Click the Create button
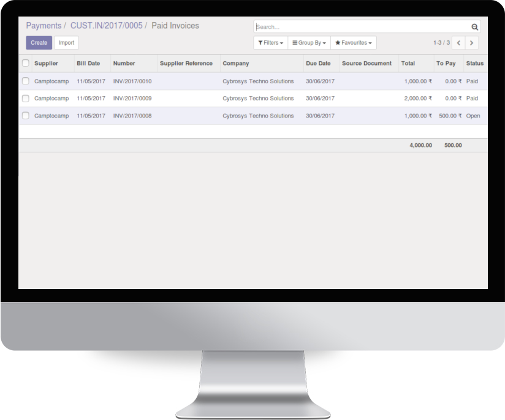 coord(39,43)
